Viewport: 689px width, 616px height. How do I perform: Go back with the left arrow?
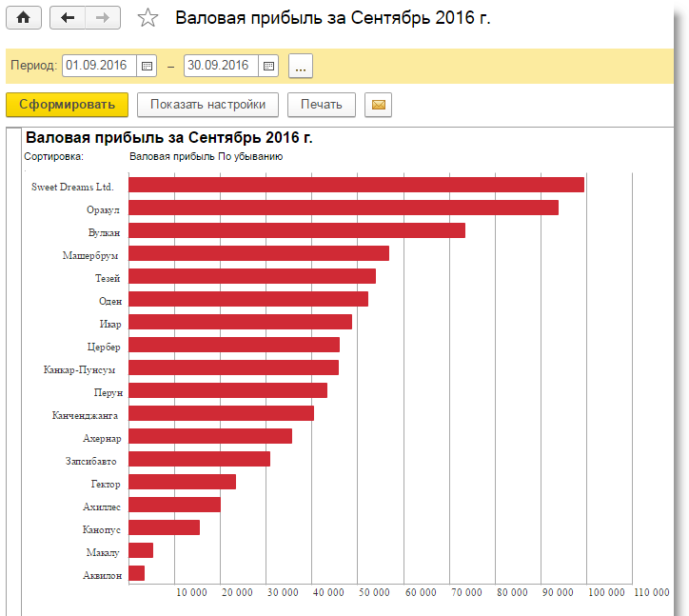pyautogui.click(x=67, y=18)
